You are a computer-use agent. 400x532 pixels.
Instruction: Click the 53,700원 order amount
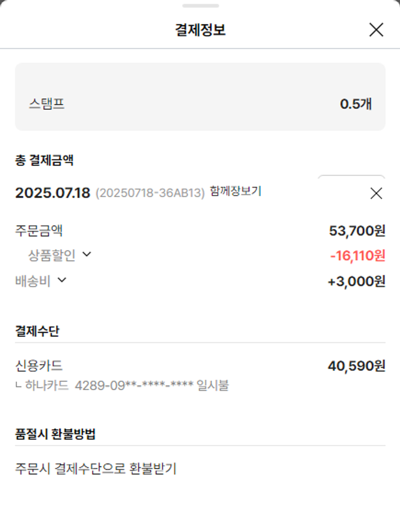point(357,231)
